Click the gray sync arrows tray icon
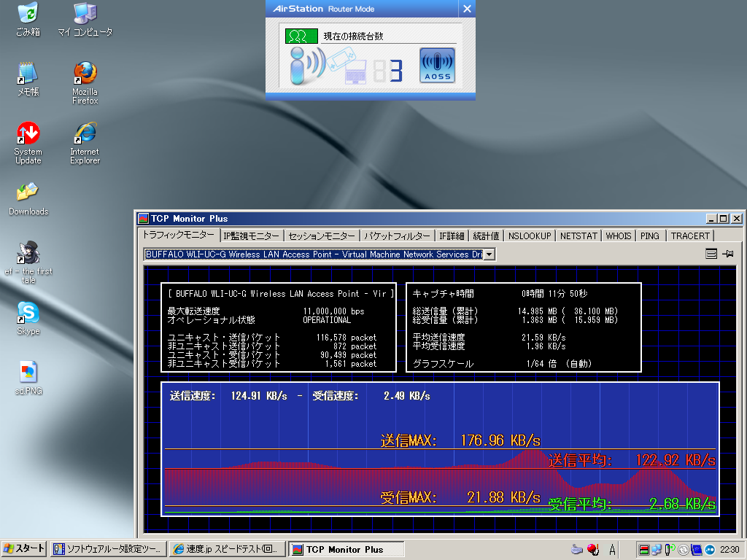 point(683,550)
